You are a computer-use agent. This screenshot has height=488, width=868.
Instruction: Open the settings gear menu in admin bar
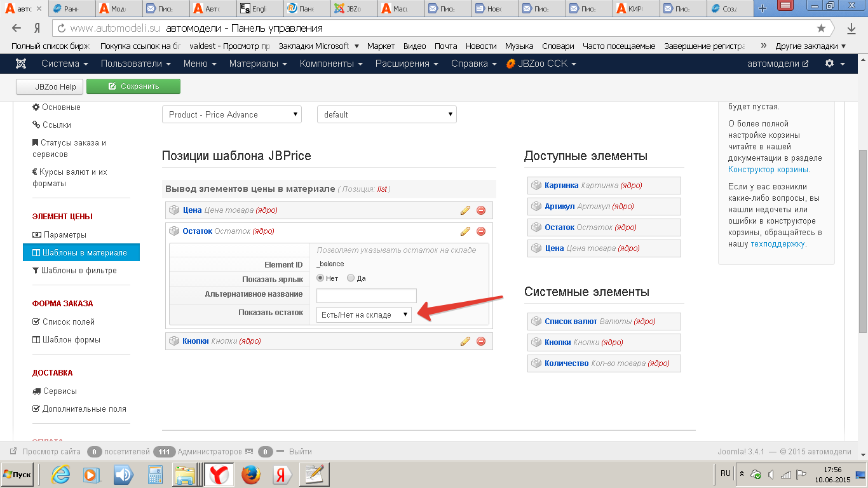(834, 64)
